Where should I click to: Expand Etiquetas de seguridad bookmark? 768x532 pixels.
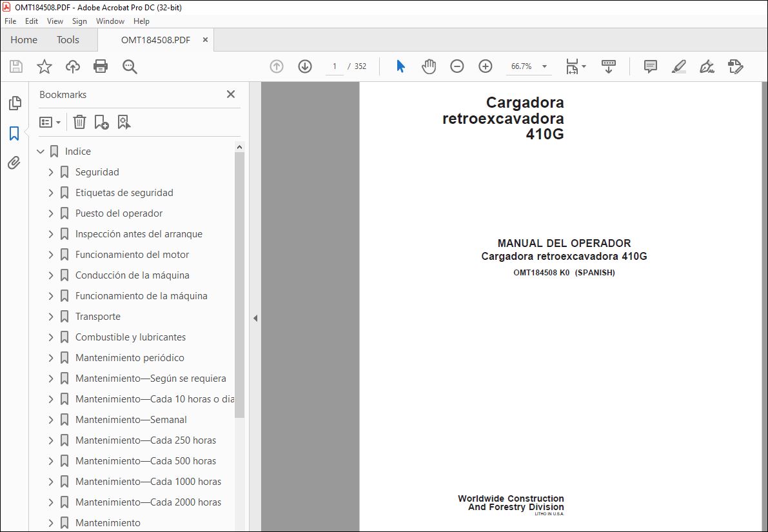point(51,193)
